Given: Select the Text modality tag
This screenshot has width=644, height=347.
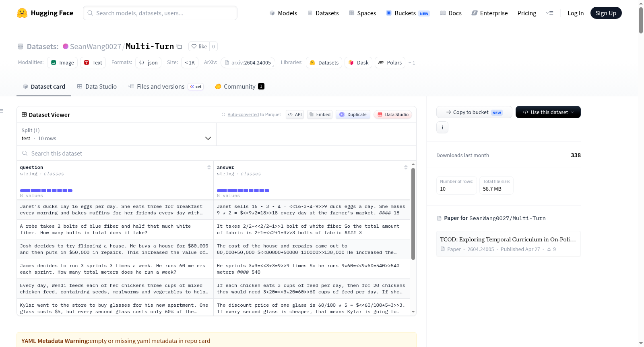Looking at the screenshot, I should click(93, 62).
